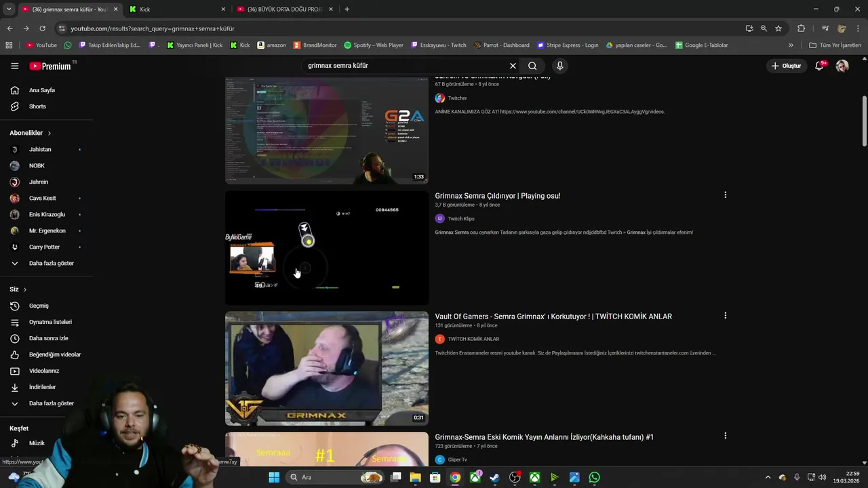Go back with Chrome back arrow
Viewport: 868px width, 488px height.
coord(9,28)
